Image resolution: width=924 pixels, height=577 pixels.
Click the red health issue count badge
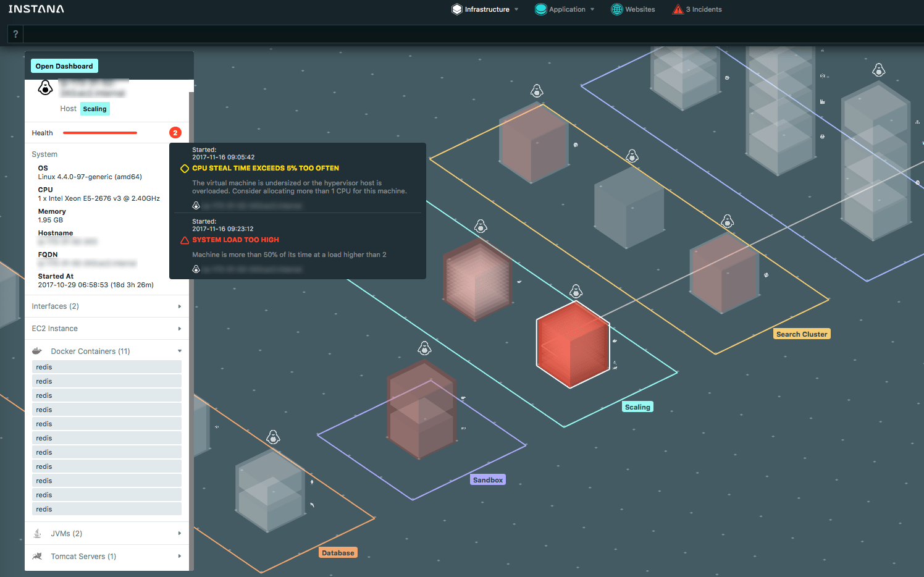pyautogui.click(x=175, y=133)
